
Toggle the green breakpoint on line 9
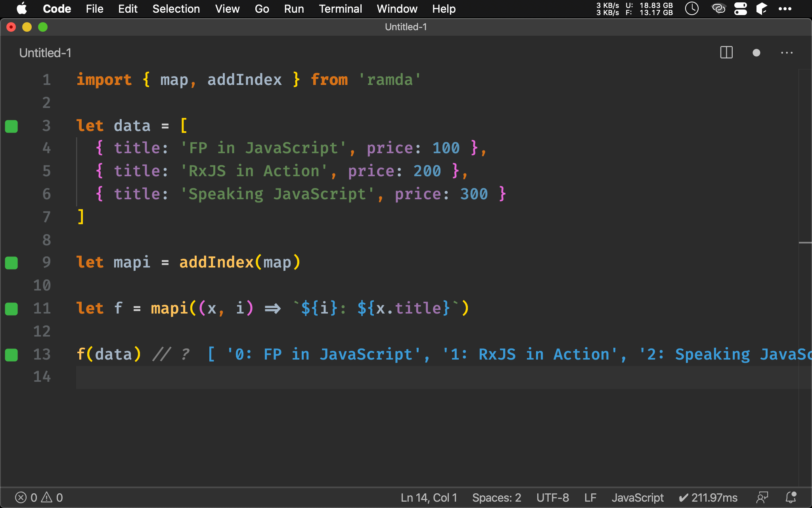(11, 262)
